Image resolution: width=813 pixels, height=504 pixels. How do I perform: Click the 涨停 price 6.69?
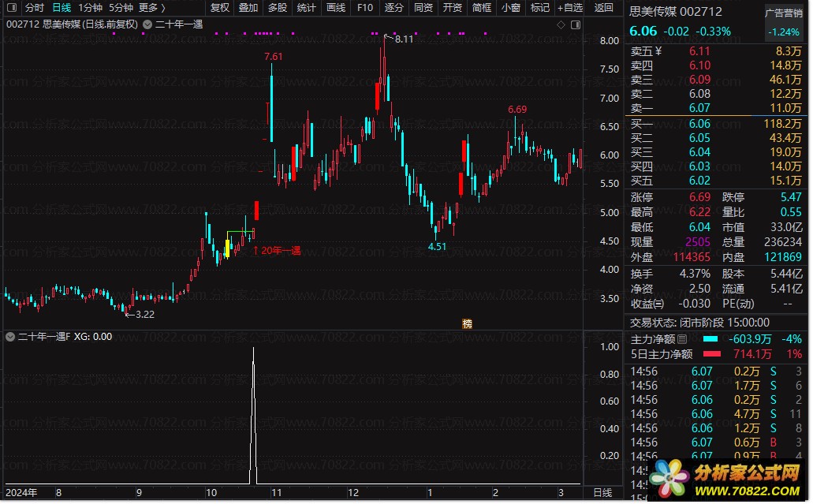coord(699,197)
